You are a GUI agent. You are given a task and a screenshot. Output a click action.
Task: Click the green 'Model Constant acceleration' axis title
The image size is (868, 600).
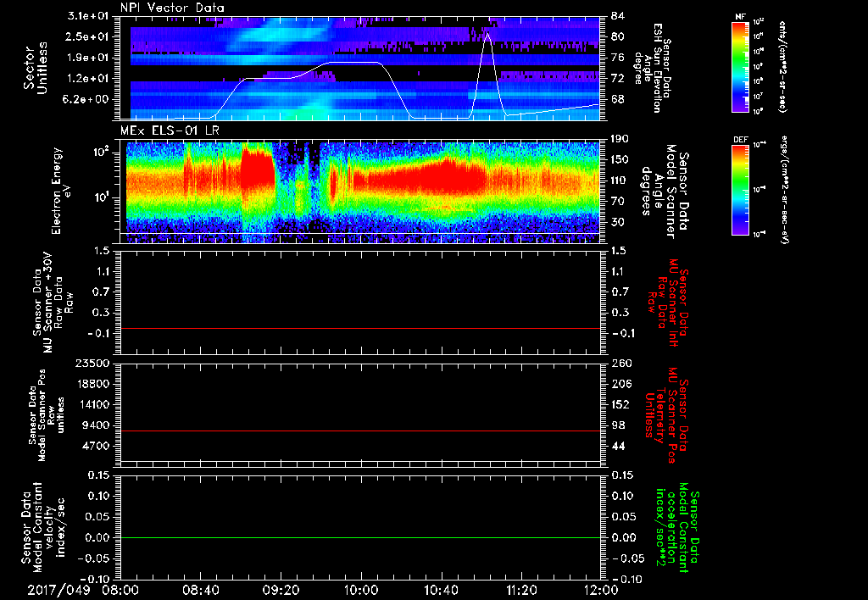[677, 529]
